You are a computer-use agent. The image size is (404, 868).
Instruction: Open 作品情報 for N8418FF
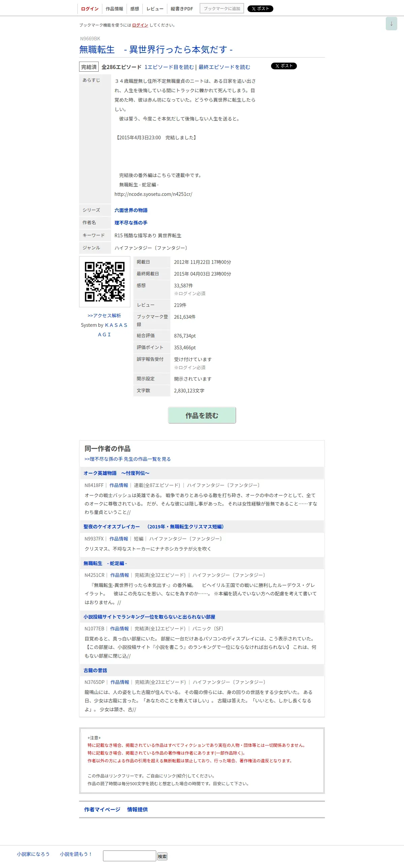(x=119, y=485)
